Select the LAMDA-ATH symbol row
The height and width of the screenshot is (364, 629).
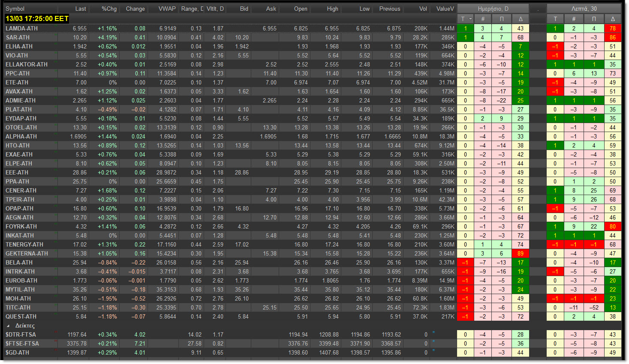click(21, 28)
